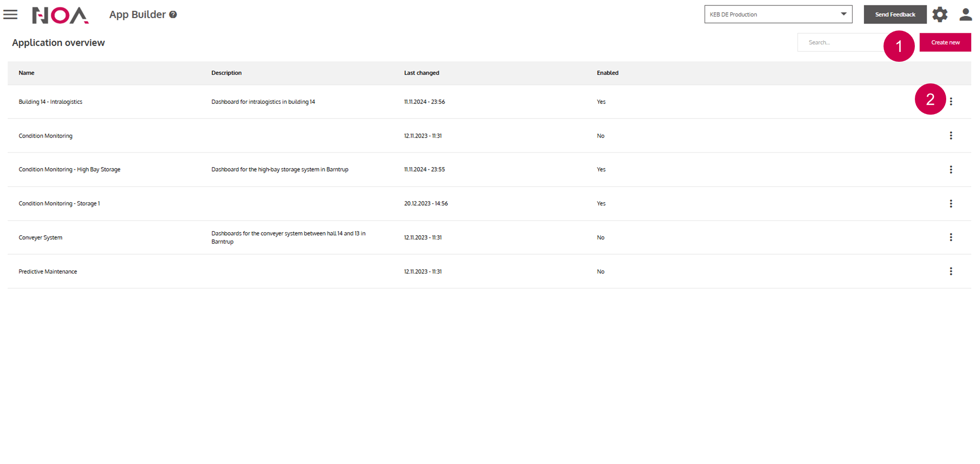This screenshot has height=464, width=980.
Task: Sort by the Enabled column header
Action: pyautogui.click(x=607, y=73)
